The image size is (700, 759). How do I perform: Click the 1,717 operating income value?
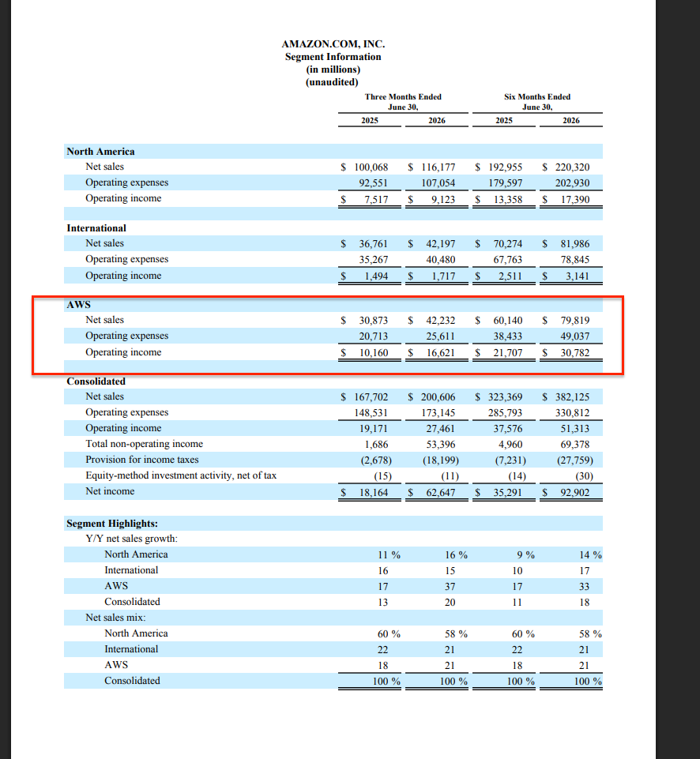[x=443, y=276]
